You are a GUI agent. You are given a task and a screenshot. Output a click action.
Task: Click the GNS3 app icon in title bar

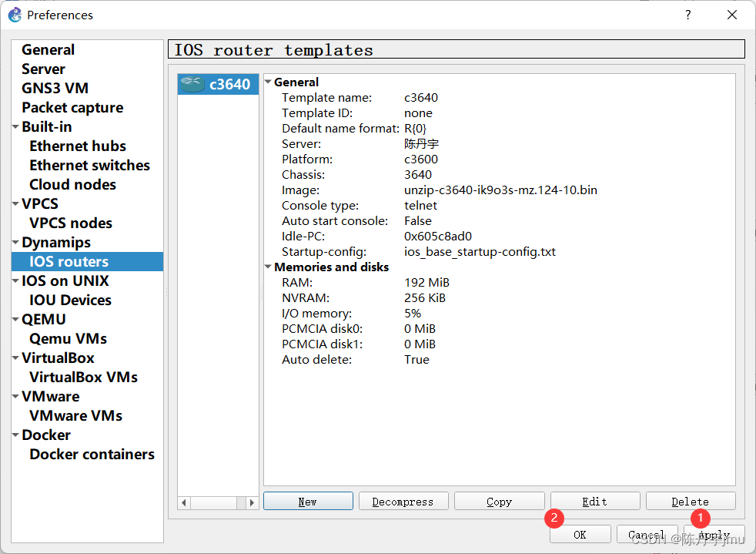(15, 15)
